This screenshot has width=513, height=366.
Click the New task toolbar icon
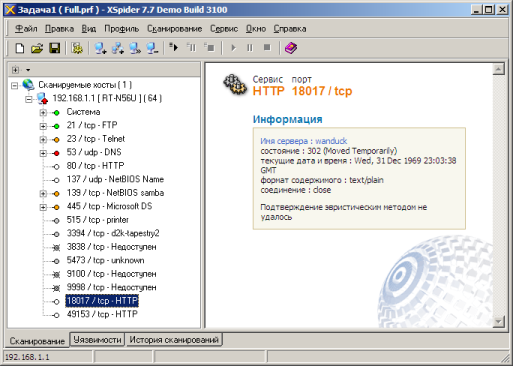20,48
